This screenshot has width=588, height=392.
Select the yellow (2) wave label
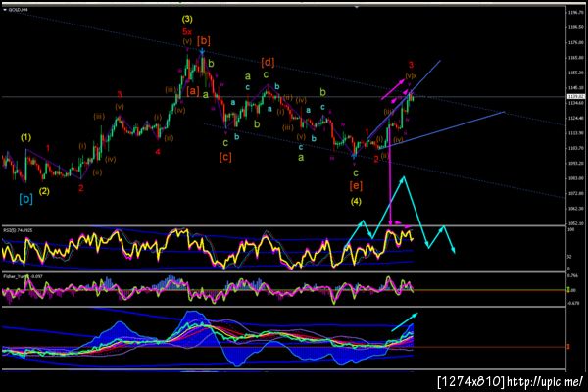44,191
